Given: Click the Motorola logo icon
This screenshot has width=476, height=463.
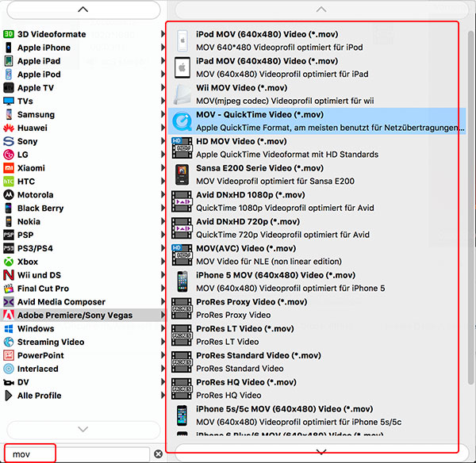Looking at the screenshot, I should click(9, 195).
